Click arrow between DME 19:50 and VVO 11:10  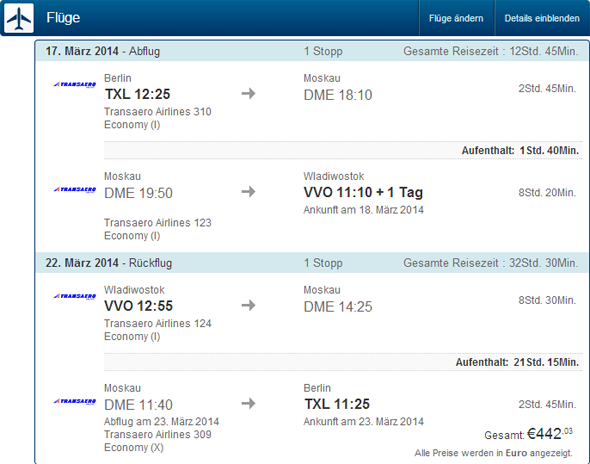coord(248,192)
